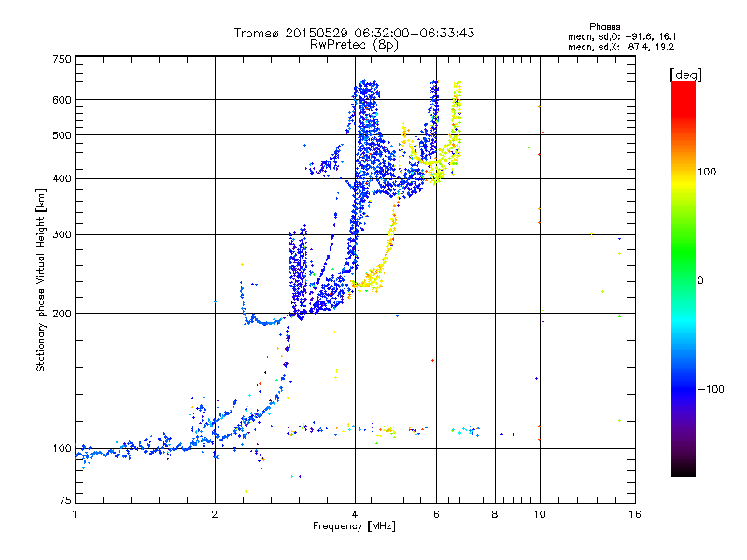Click the x-axis '16' tick label
Viewport: 747px width, 560px height.
click(x=635, y=514)
